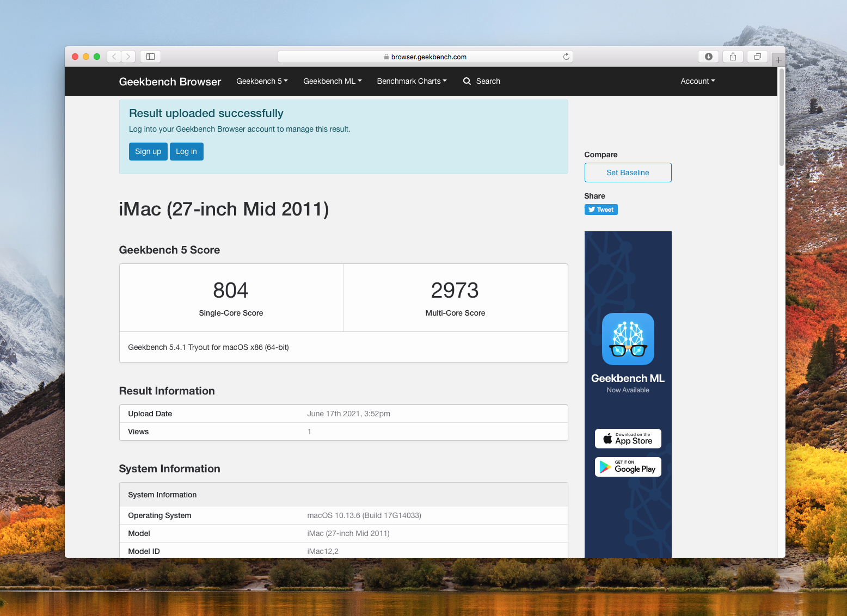The width and height of the screenshot is (847, 616).
Task: Open the Safari downloads icon
Action: pos(709,57)
